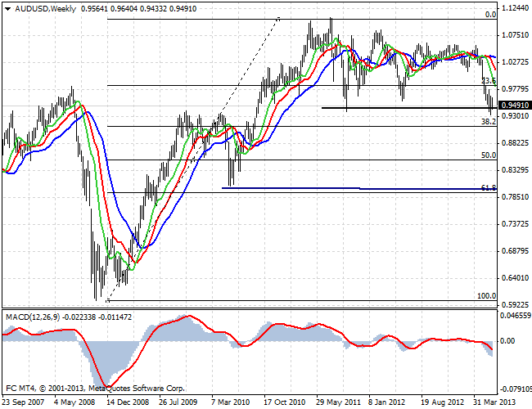Viewport: 532px width, 409px height.
Task: Click the triangle arrow beside AUDUSD,Weekly
Action: coord(8,9)
